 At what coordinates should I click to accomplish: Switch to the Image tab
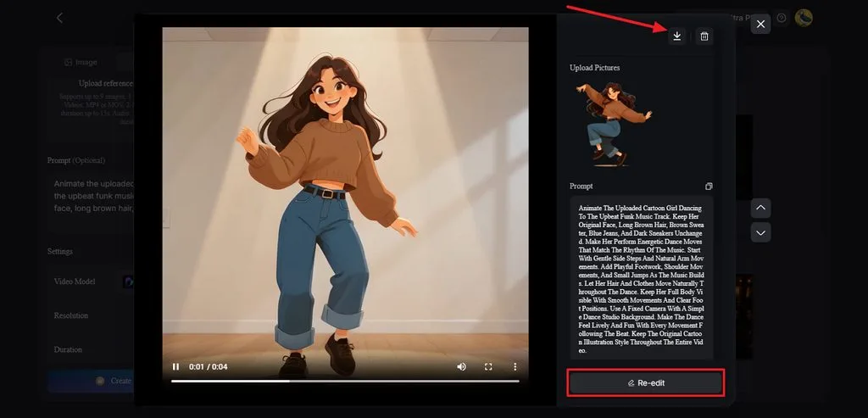point(81,62)
